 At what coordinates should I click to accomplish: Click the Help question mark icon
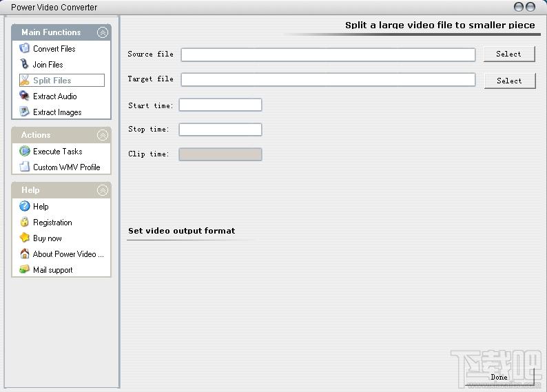[24, 206]
